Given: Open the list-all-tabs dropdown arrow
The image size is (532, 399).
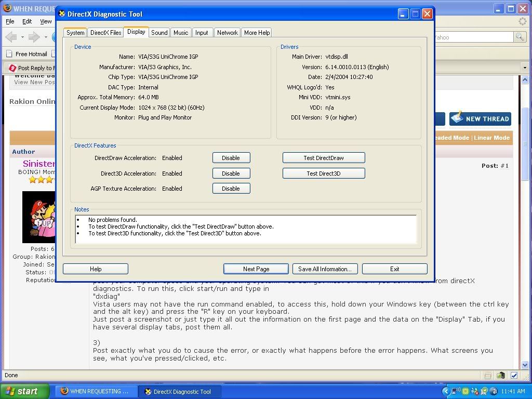Looking at the screenshot, I should pyautogui.click(x=525, y=68).
